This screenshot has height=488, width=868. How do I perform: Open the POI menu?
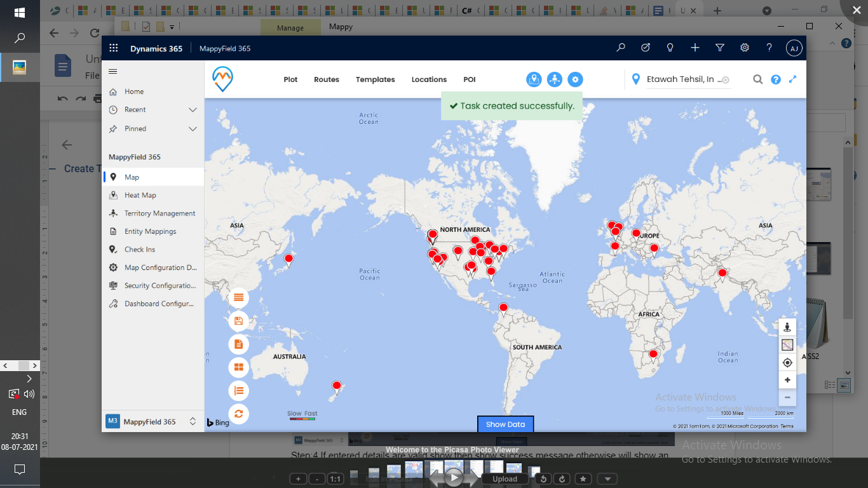tap(470, 79)
